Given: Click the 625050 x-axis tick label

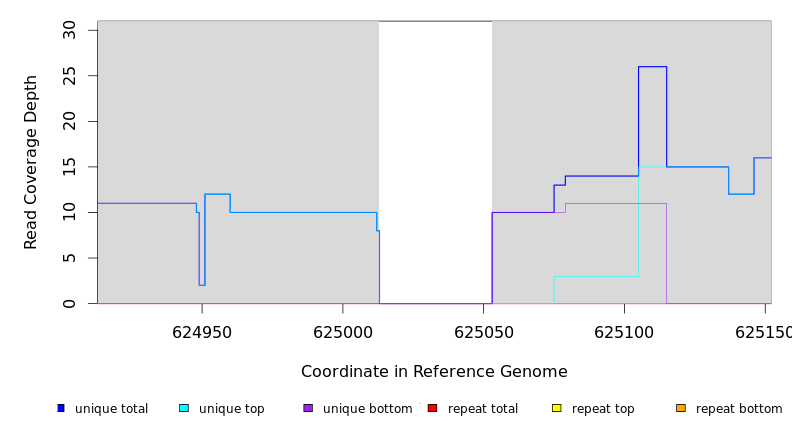Looking at the screenshot, I should pos(483,332).
